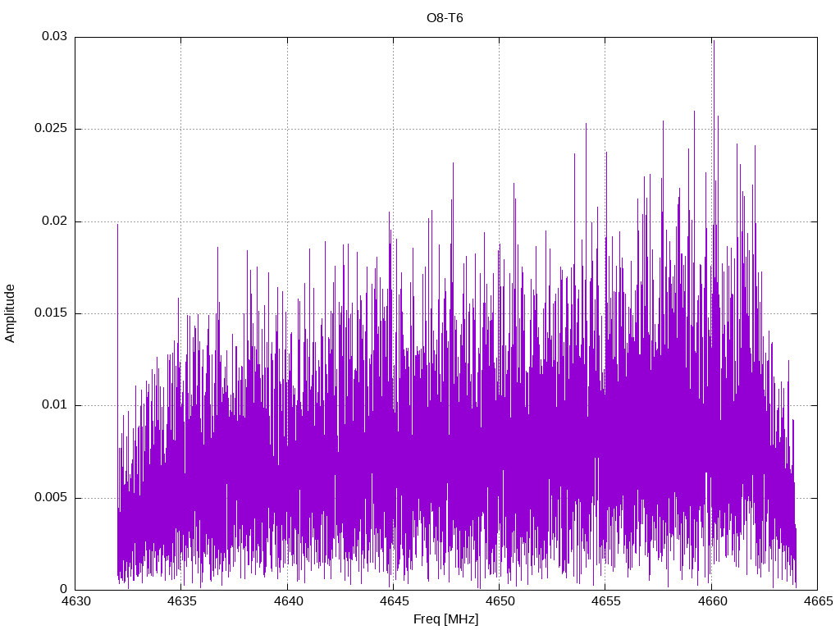Click the plot title O8-T6
The width and height of the screenshot is (840, 630).
[445, 18]
